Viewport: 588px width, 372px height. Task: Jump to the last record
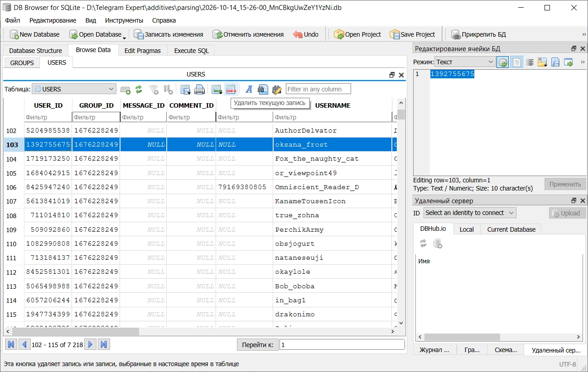click(104, 345)
